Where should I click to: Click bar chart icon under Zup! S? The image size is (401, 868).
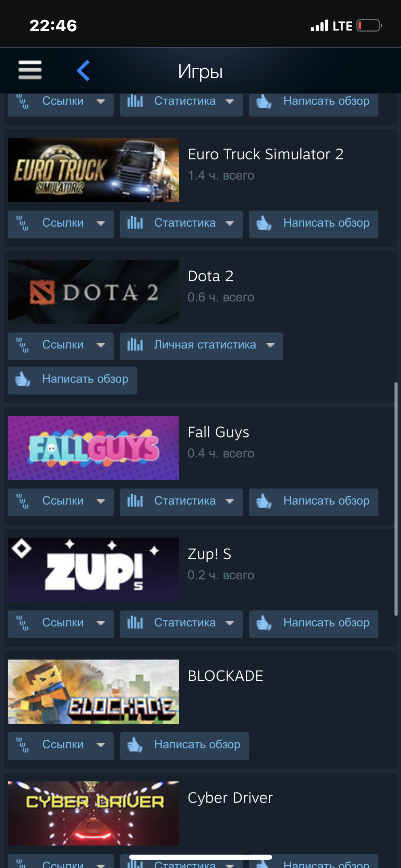pos(135,623)
